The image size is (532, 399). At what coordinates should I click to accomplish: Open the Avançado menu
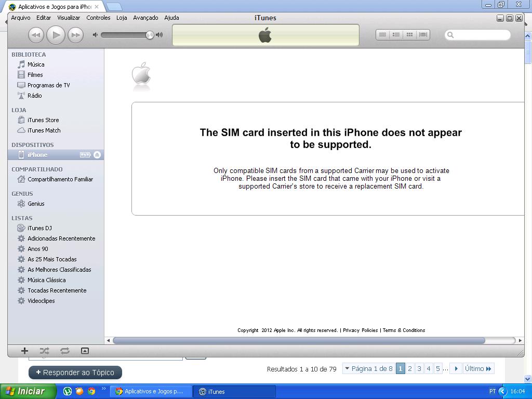click(x=145, y=18)
